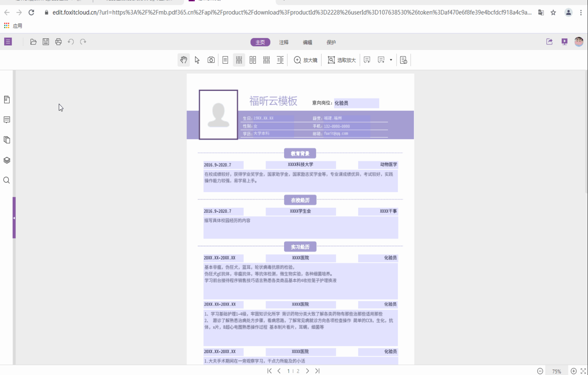Switch to the 注释 tab
The image size is (588, 375).
[283, 42]
